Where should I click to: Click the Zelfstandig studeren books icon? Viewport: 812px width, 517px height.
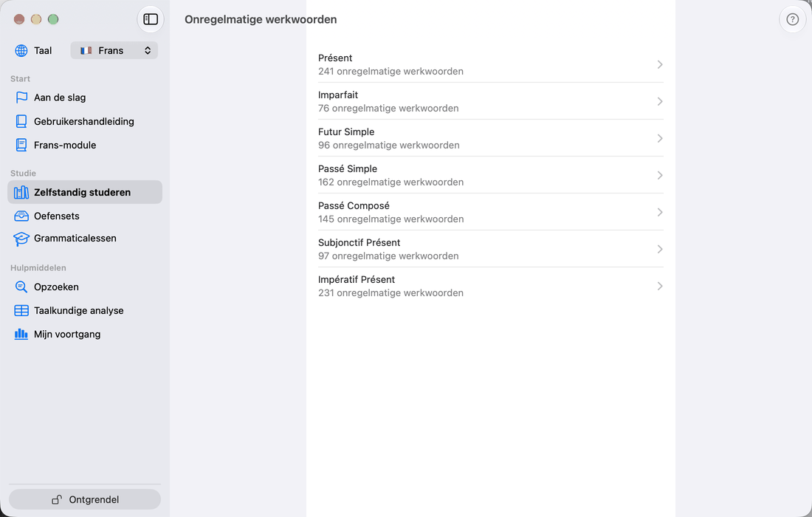click(x=21, y=192)
